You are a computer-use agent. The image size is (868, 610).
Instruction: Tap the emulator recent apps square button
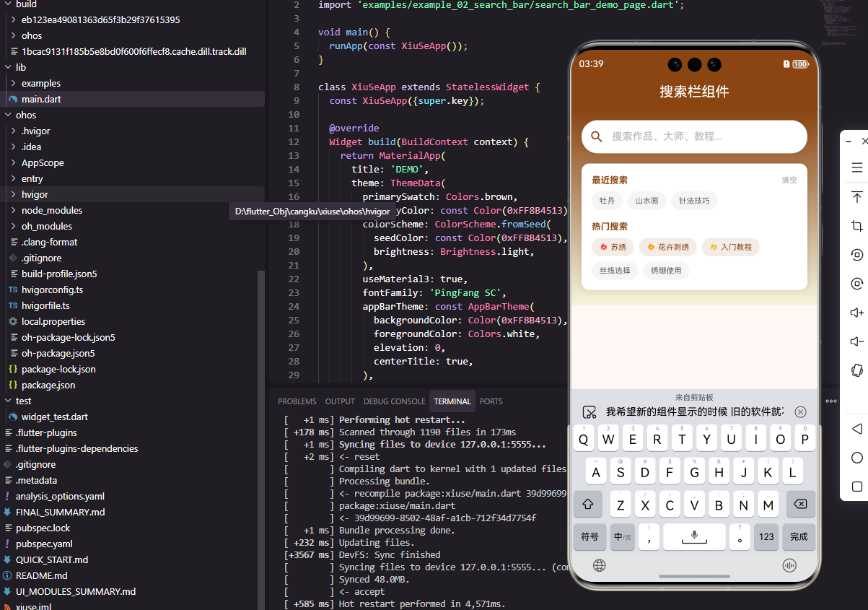click(856, 487)
